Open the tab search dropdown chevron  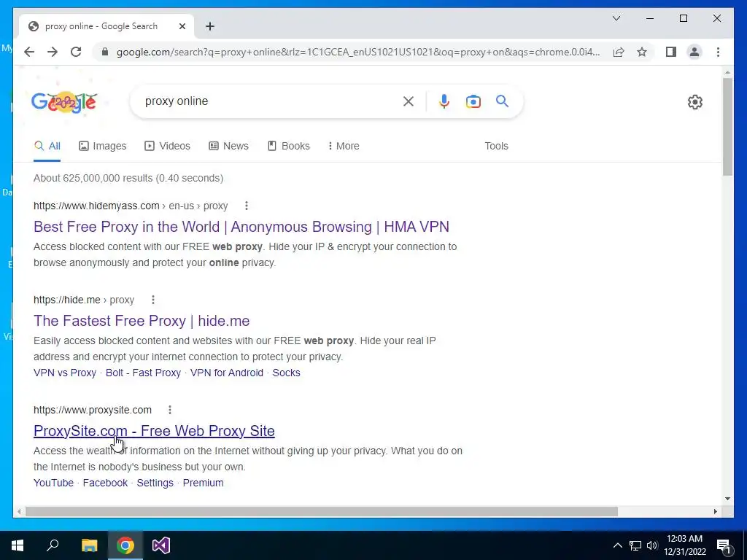[616, 18]
